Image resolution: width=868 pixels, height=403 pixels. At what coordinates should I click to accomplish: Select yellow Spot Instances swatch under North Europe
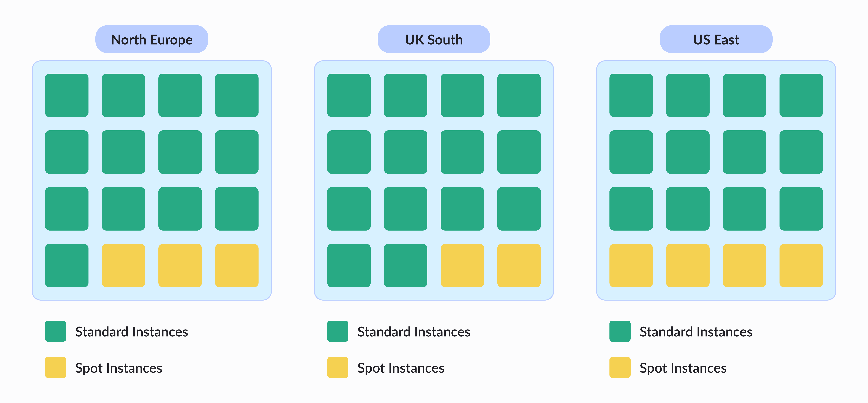click(x=56, y=367)
